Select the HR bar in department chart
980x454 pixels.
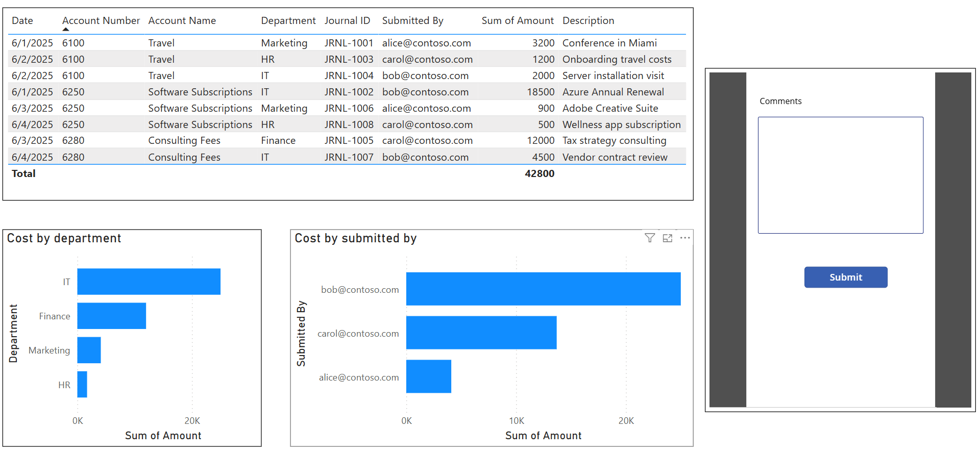[x=82, y=384]
